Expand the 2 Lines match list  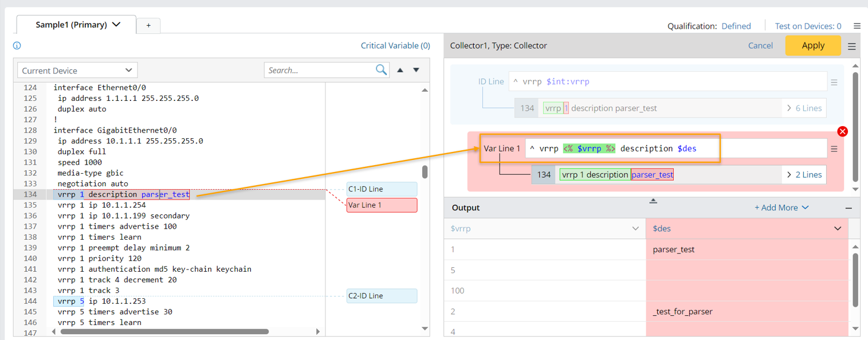[x=804, y=175]
